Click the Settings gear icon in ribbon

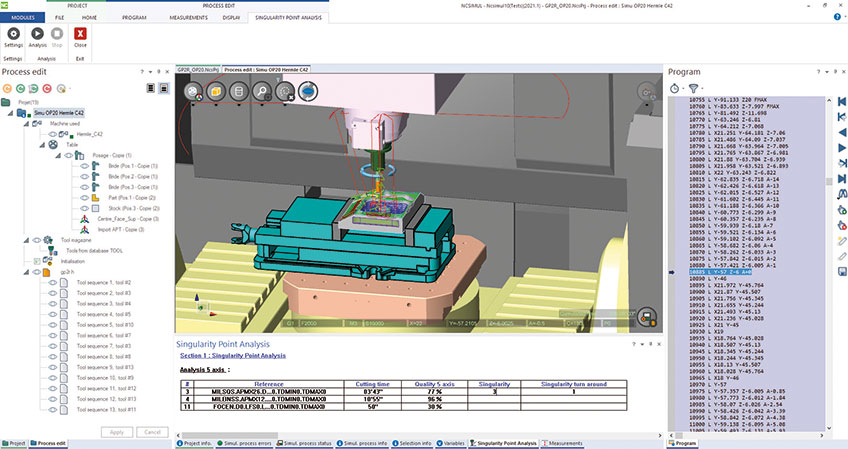click(13, 31)
